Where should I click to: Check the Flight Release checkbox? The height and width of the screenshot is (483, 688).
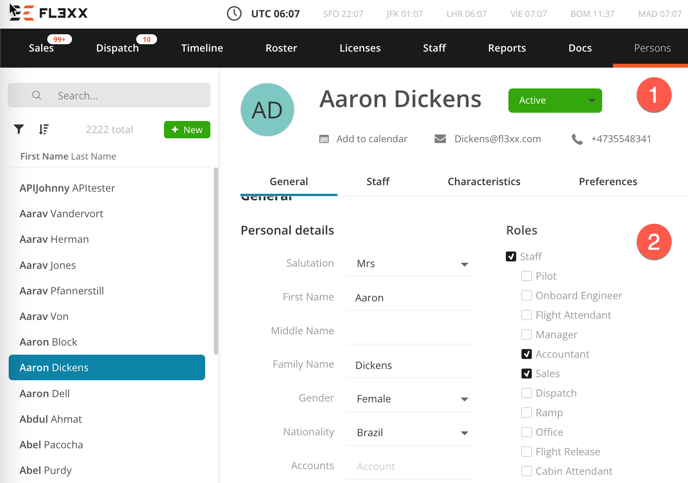click(x=526, y=451)
